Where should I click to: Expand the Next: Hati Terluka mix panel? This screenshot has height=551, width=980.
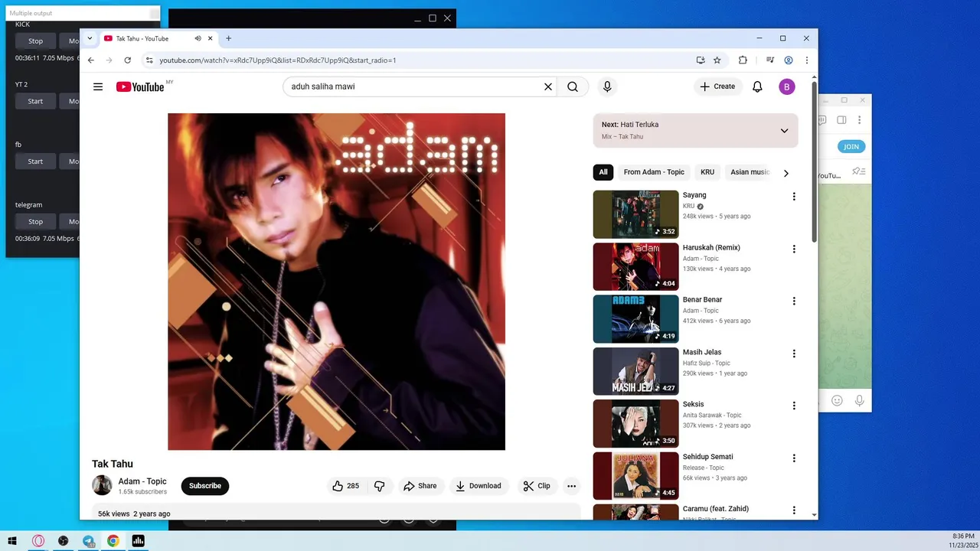(x=784, y=131)
